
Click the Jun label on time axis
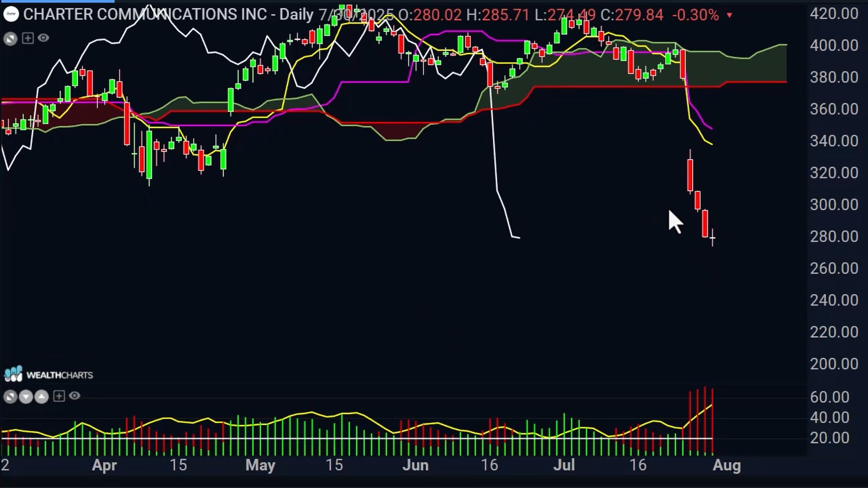coord(415,465)
